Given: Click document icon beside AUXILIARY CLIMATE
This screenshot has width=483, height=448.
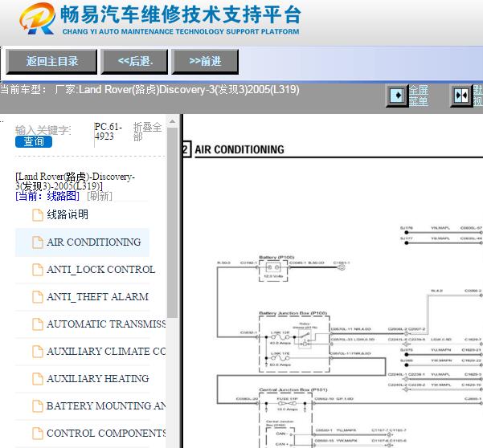Looking at the screenshot, I should pyautogui.click(x=38, y=352).
